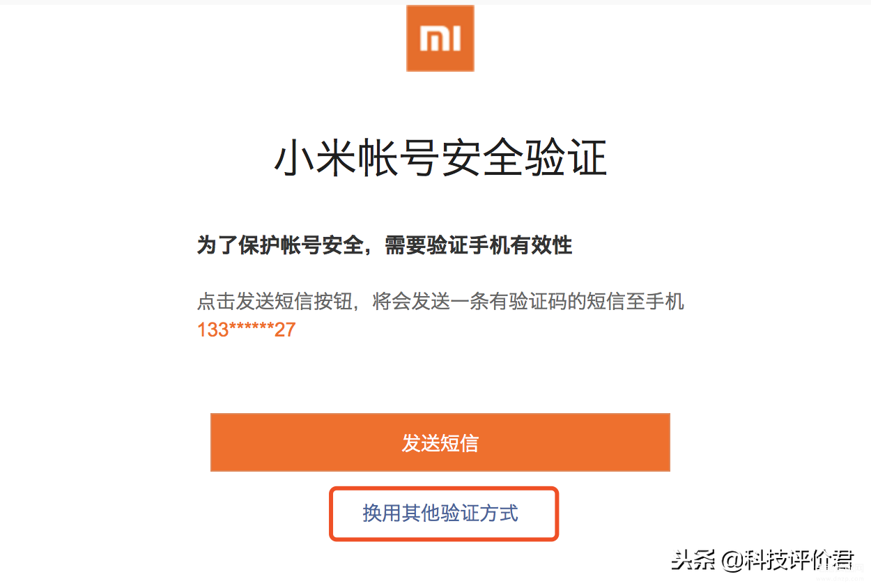Click the white MI letters inside logo
The height and width of the screenshot is (588, 871).
pos(440,39)
